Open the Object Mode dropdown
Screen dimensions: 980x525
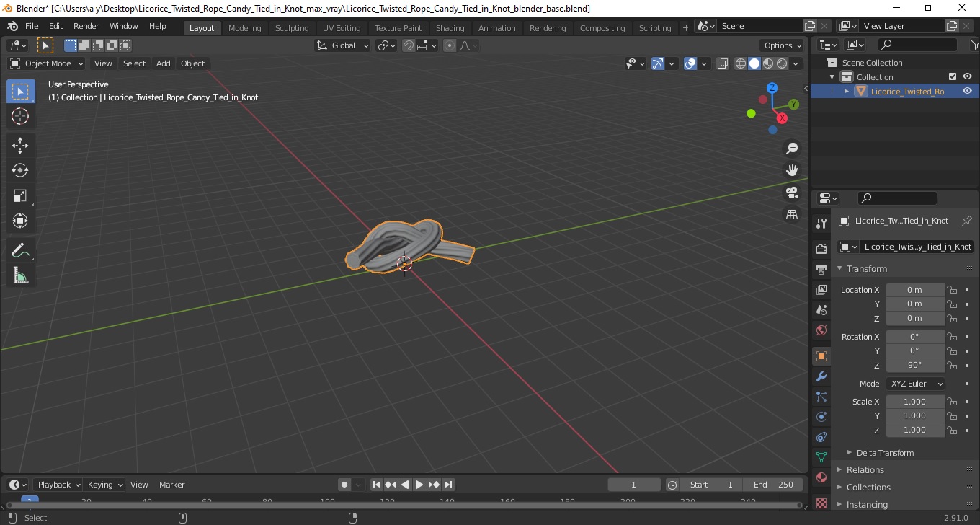(47, 63)
